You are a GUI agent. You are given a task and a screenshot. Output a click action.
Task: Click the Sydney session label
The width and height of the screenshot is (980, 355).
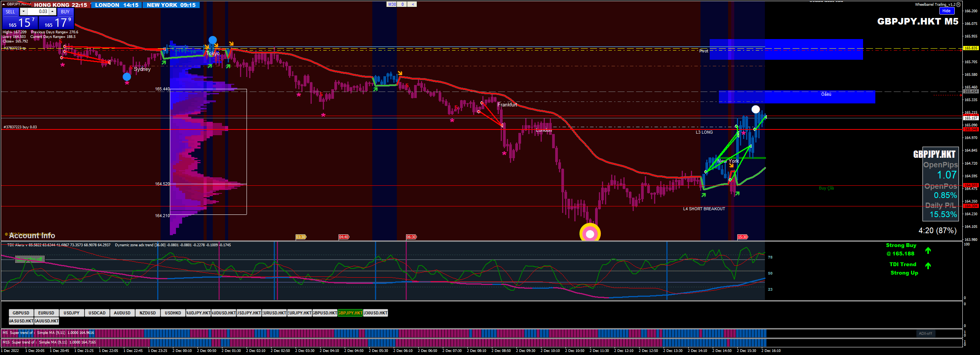(142, 69)
